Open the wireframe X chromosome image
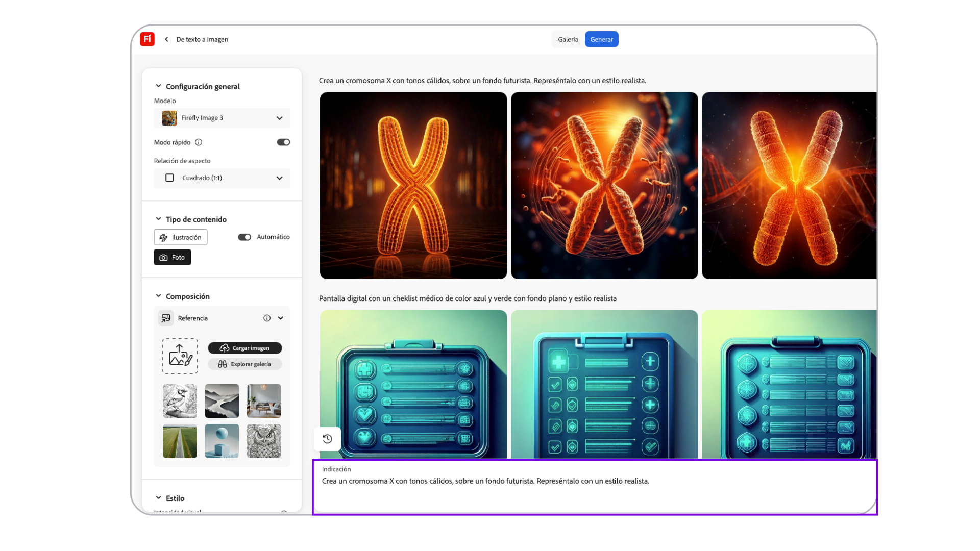This screenshot has width=980, height=551. pos(413,186)
